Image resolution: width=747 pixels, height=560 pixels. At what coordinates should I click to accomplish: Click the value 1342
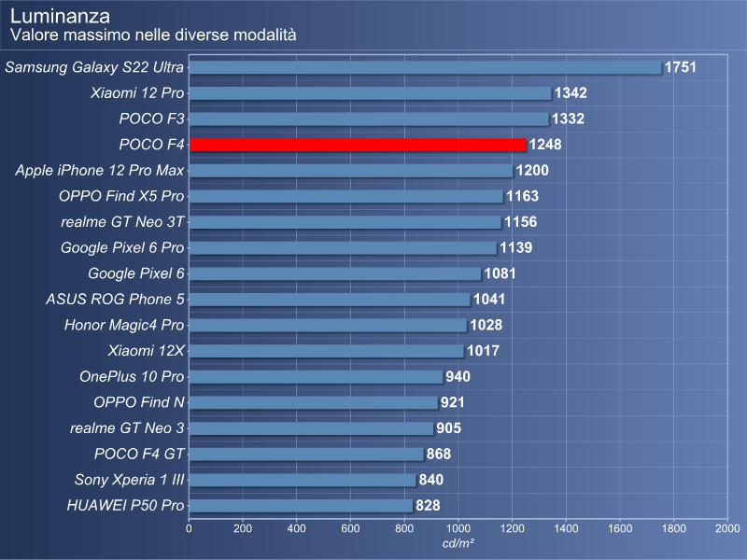[571, 92]
